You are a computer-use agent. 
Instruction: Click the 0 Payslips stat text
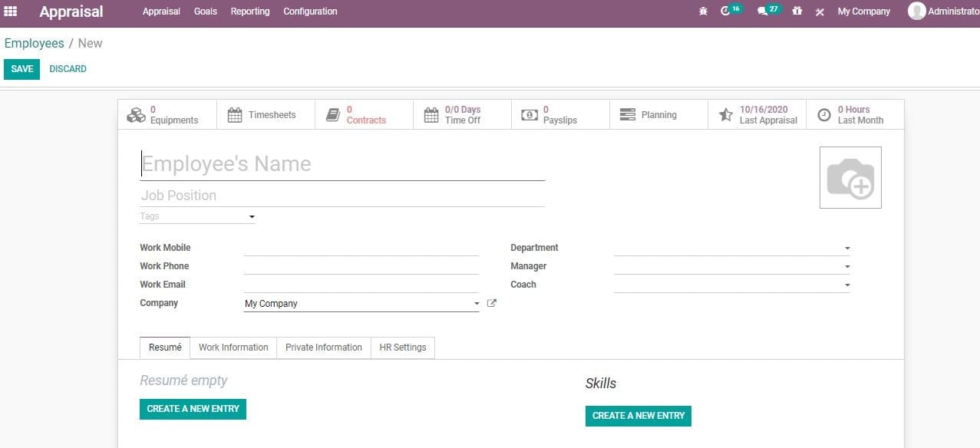560,115
